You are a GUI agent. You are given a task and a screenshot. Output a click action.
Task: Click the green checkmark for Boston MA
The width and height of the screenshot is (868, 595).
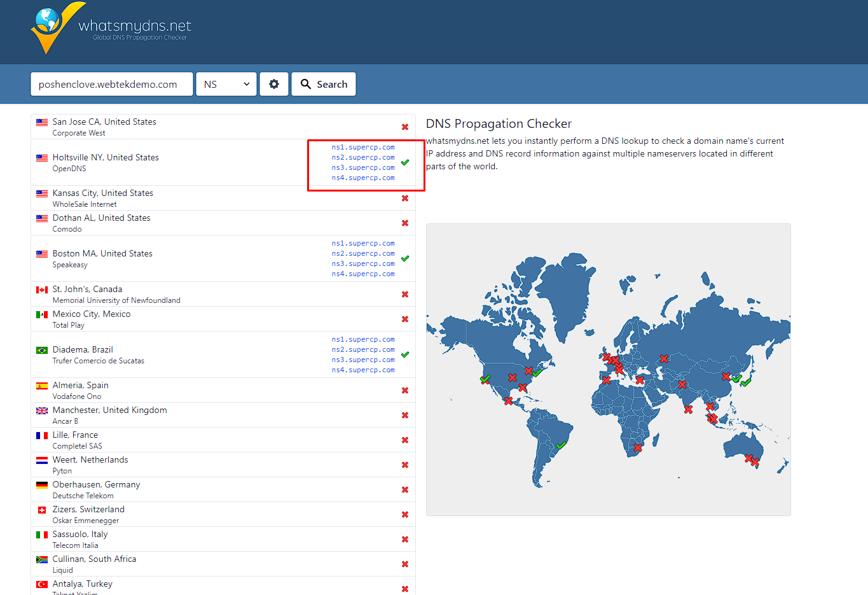[x=405, y=258]
